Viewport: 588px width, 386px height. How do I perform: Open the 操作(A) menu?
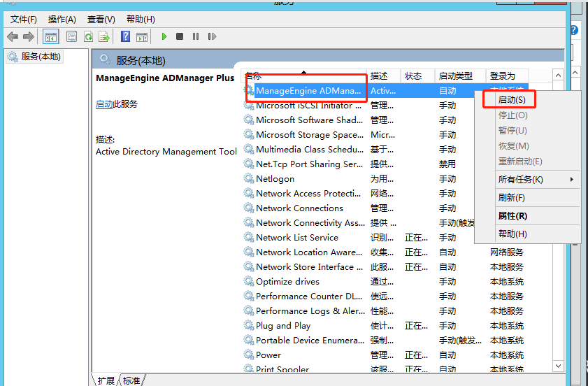(x=62, y=19)
